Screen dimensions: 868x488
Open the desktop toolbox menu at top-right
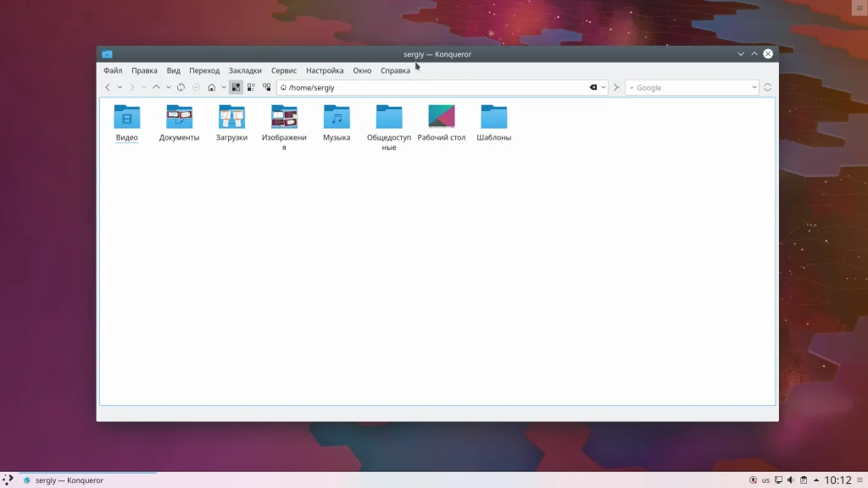click(x=860, y=8)
